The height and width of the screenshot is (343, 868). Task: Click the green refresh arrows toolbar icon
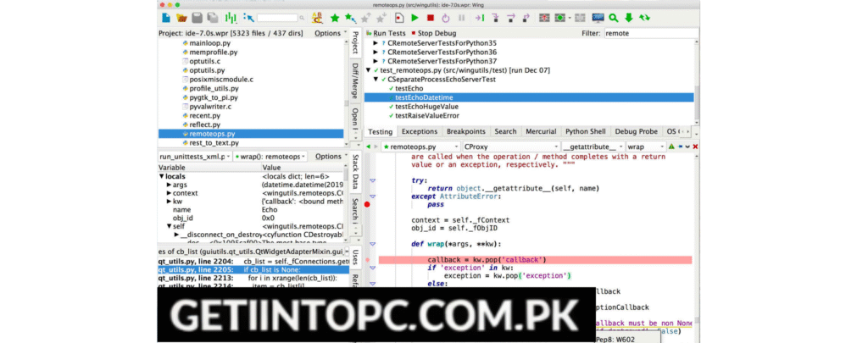644,18
